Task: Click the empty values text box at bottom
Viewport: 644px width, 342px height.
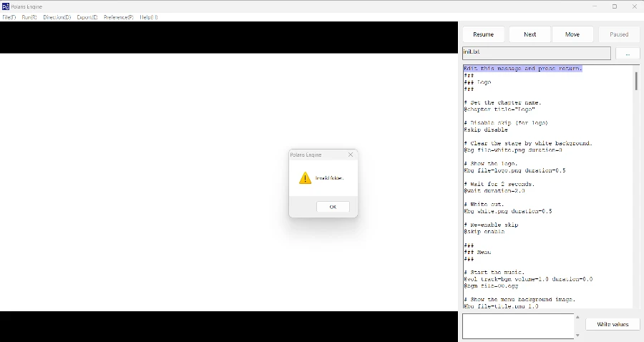Action: click(518, 326)
